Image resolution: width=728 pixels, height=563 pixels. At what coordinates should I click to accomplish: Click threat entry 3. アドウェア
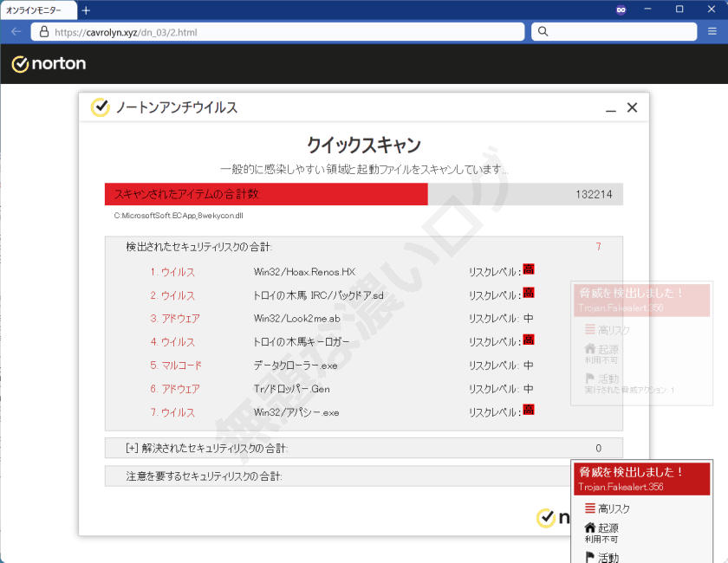[175, 319]
